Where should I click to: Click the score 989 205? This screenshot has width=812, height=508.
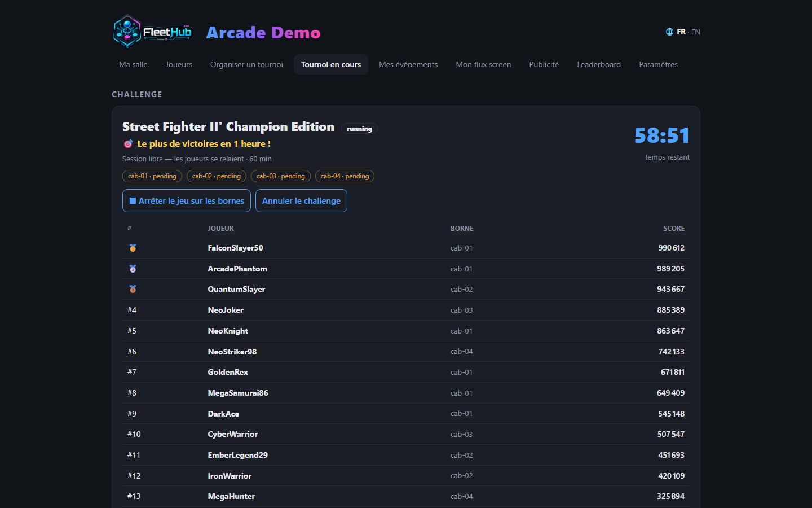(x=670, y=269)
